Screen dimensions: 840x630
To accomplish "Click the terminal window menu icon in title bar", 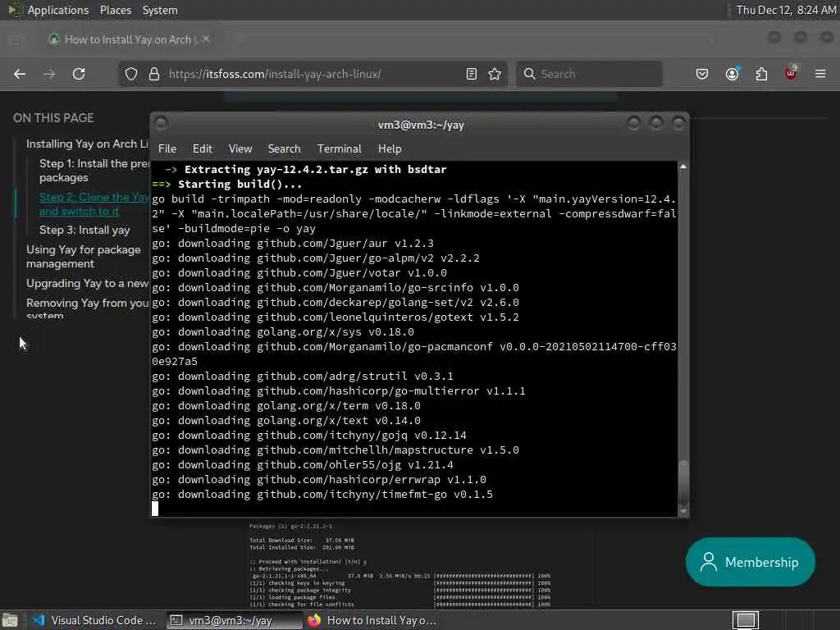I will (161, 124).
